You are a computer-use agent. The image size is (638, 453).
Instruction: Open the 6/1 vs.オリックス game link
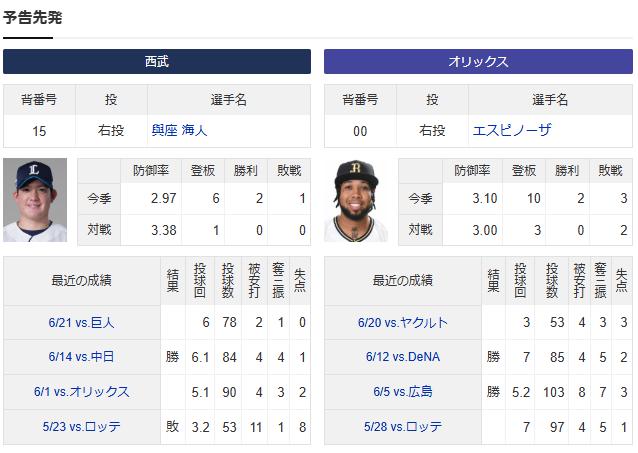(81, 392)
